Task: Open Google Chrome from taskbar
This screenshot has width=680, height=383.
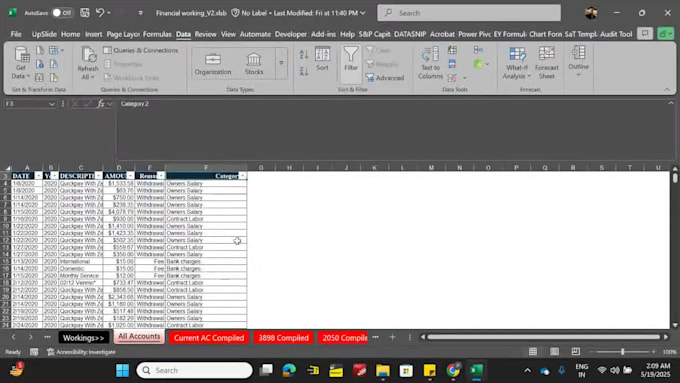Action: coord(453,370)
